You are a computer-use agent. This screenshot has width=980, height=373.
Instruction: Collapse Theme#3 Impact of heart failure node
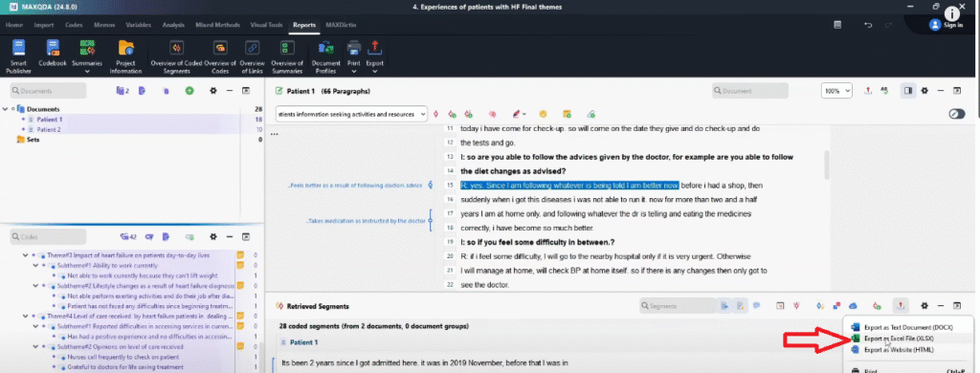[26, 255]
